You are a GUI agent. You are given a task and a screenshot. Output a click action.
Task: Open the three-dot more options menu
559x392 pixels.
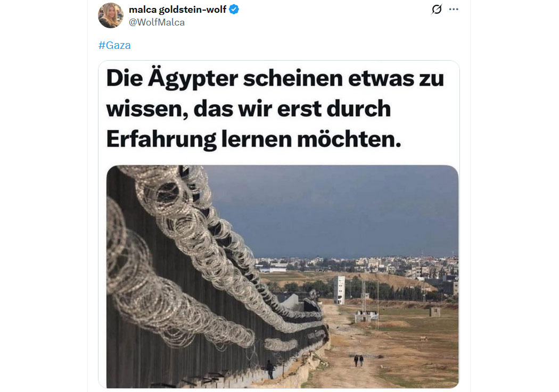point(454,9)
